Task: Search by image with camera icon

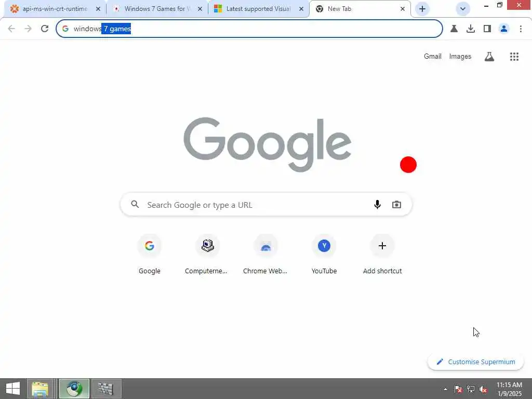Action: tap(396, 205)
